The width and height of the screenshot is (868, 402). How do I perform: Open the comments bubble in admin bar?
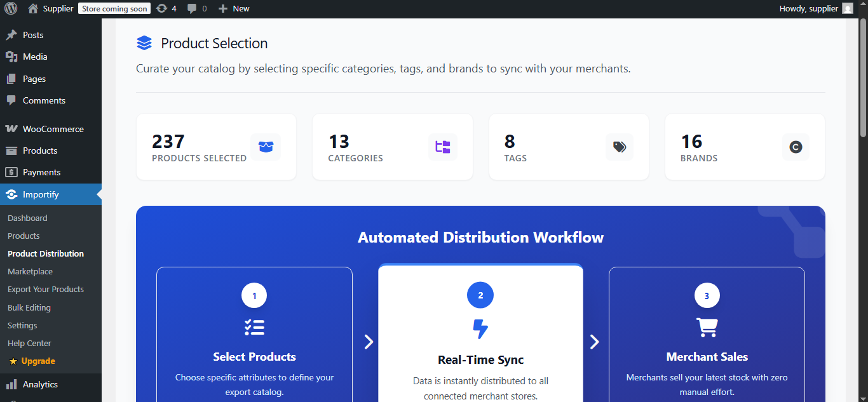pyautogui.click(x=197, y=8)
